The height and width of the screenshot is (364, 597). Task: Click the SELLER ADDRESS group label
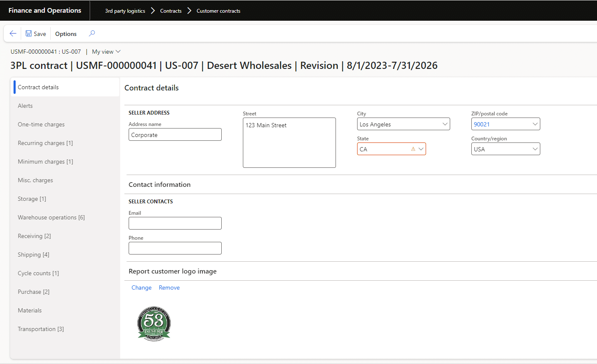coord(149,113)
